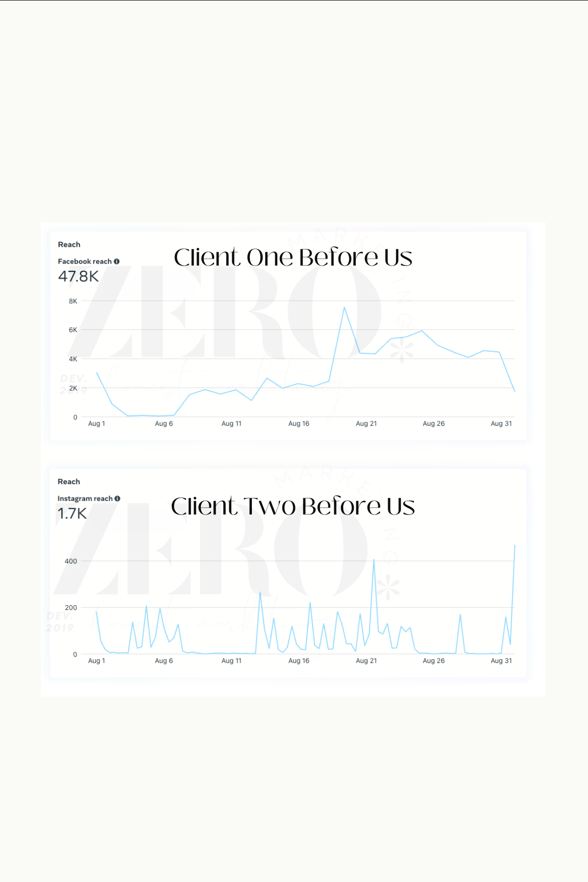Viewport: 588px width, 882px height.
Task: Click Aug 16 on the Instagram chart axis
Action: tap(299, 661)
